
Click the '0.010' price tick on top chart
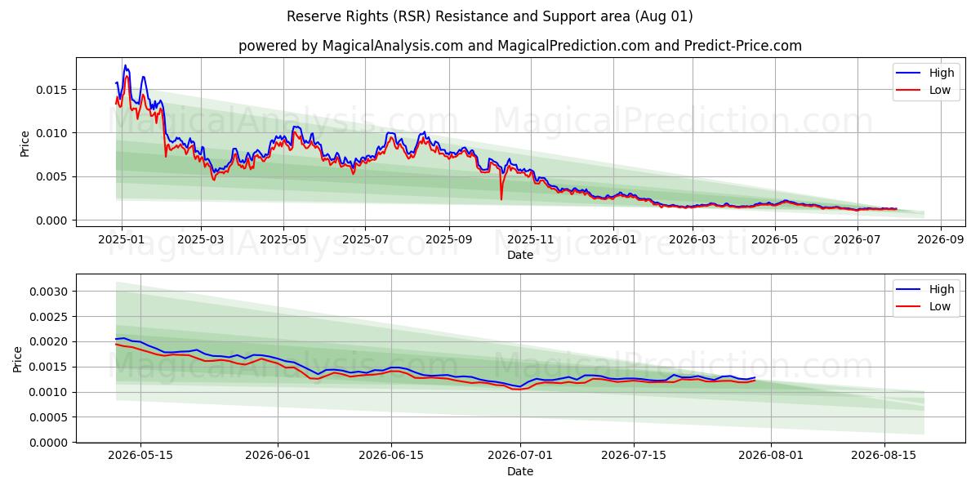(x=54, y=133)
